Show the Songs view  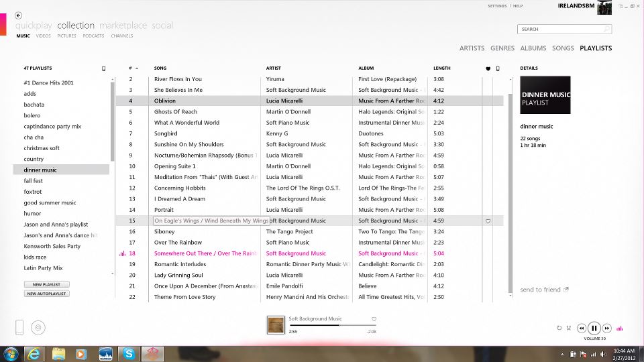pyautogui.click(x=563, y=48)
